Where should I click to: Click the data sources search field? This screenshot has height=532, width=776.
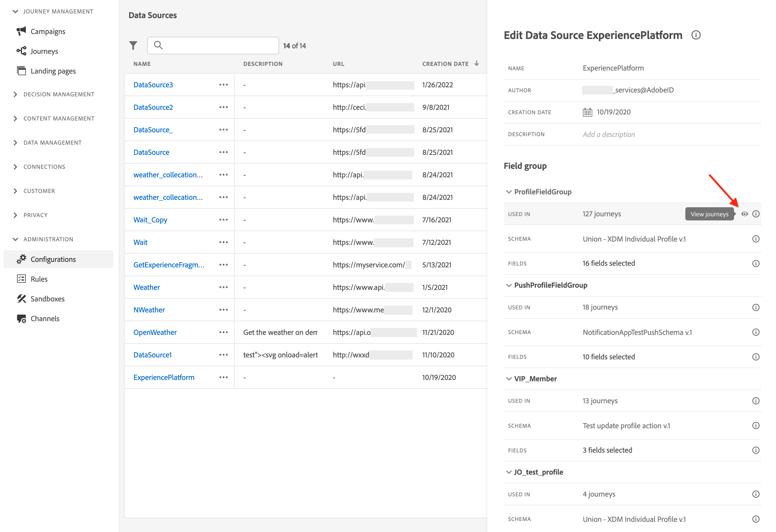217,45
